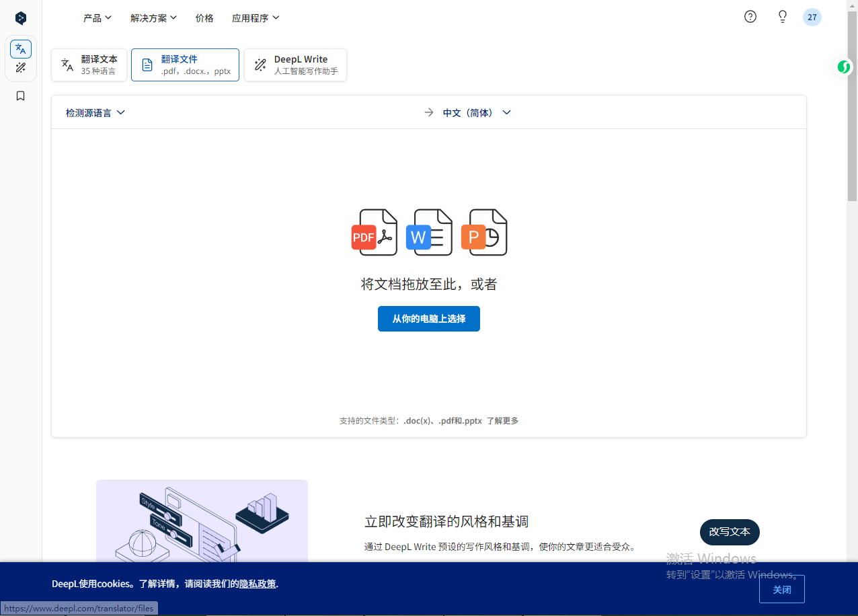858x616 pixels.
Task: Click the DeepL logo icon
Action: pos(21,18)
